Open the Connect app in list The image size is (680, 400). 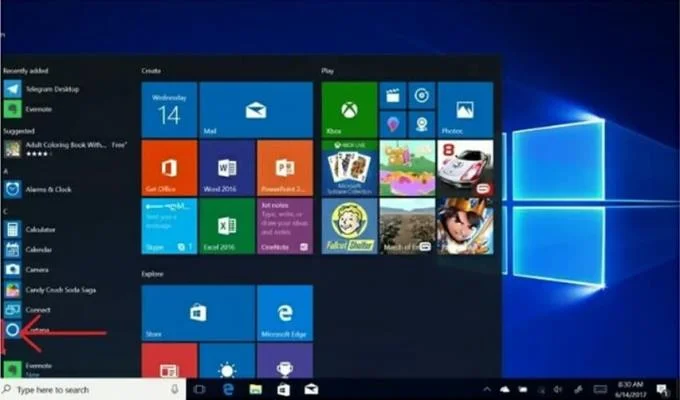click(27, 309)
